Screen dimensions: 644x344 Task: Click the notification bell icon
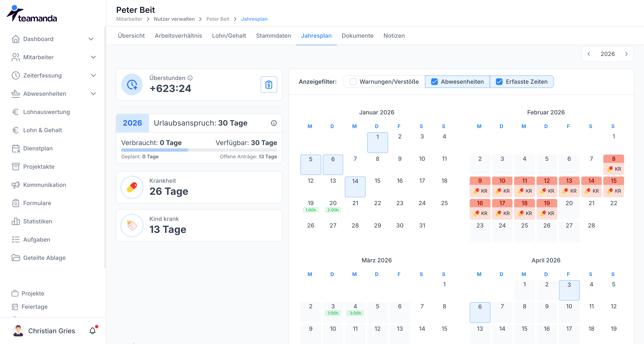[x=93, y=331]
